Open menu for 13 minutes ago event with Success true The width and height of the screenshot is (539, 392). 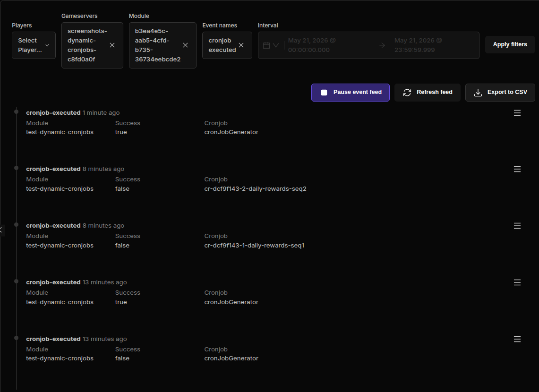(x=517, y=282)
